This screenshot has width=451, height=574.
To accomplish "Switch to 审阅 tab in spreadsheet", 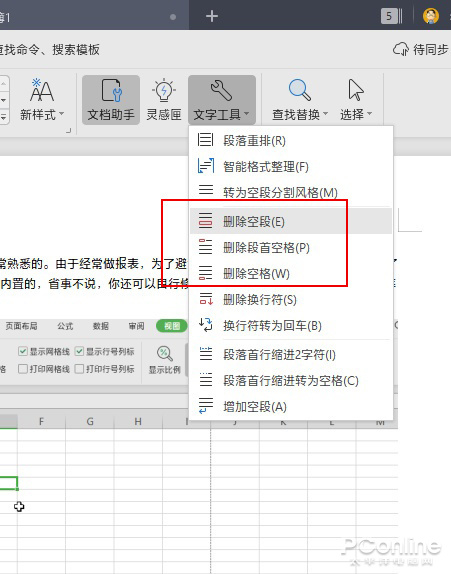I will tap(136, 326).
